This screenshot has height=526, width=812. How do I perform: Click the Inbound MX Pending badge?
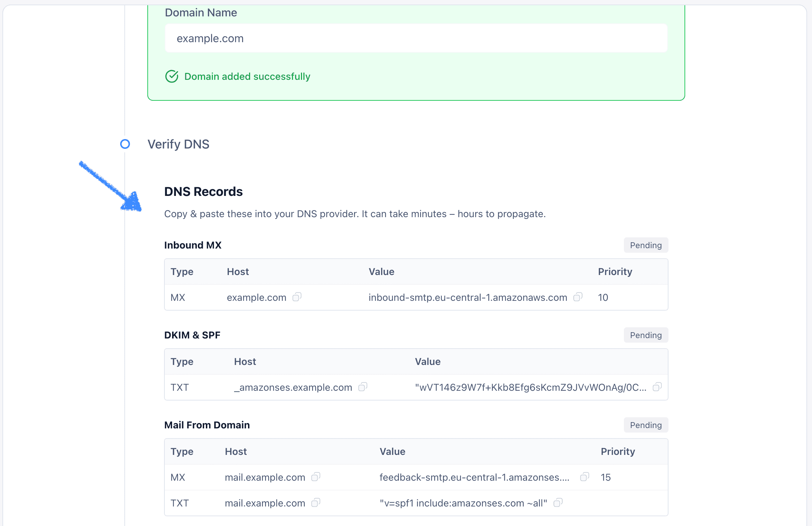point(645,245)
